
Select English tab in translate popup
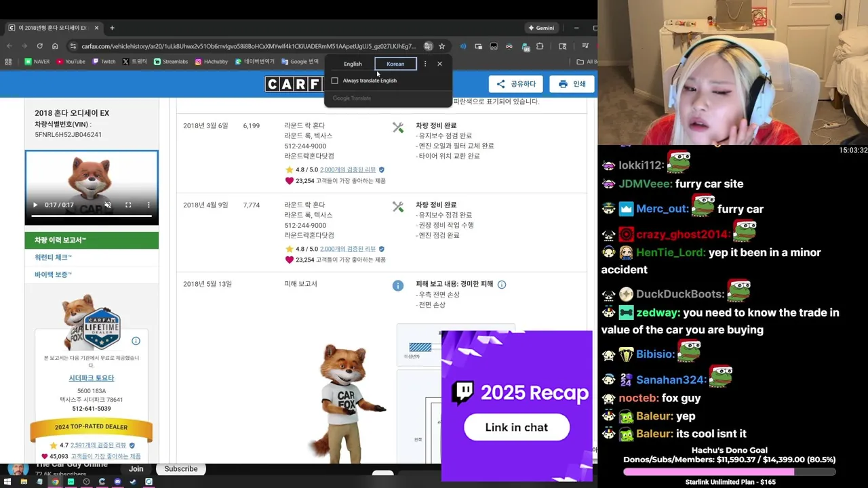(x=353, y=64)
